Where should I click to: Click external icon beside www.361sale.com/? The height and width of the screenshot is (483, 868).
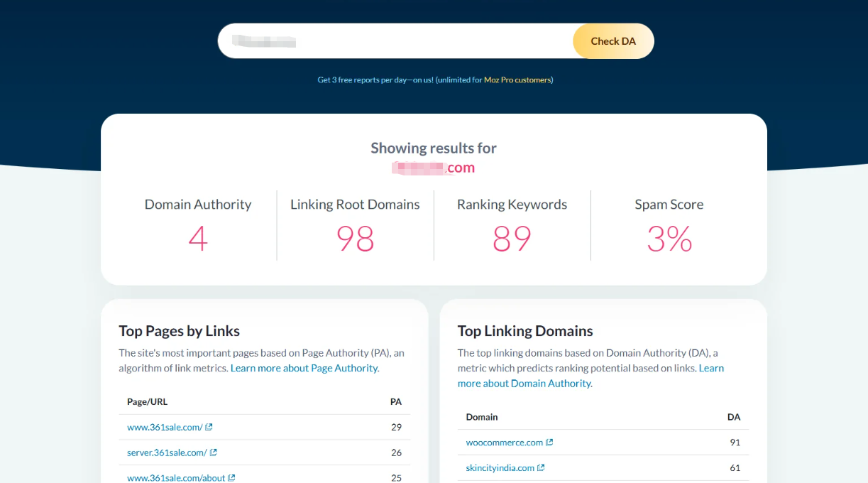(x=209, y=428)
